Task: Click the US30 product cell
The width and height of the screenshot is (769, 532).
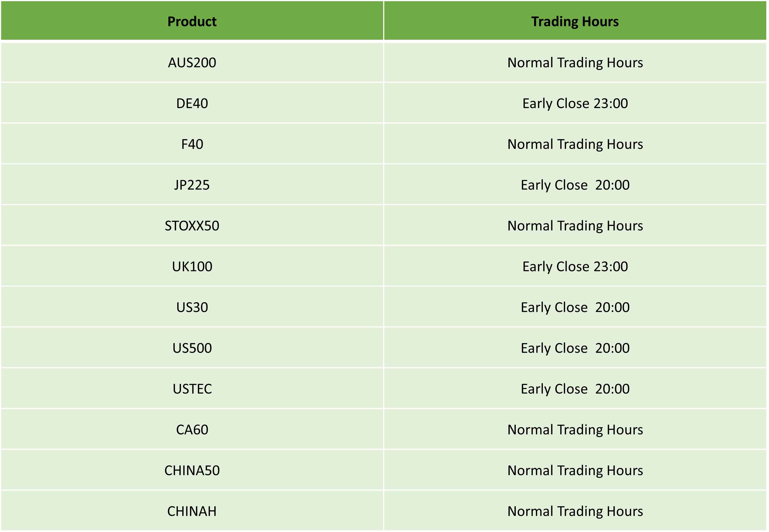Action: click(x=192, y=307)
